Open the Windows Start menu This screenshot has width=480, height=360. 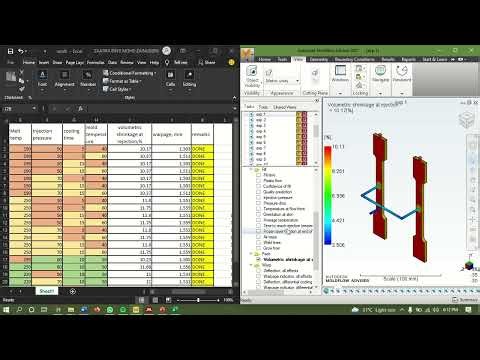[6, 310]
